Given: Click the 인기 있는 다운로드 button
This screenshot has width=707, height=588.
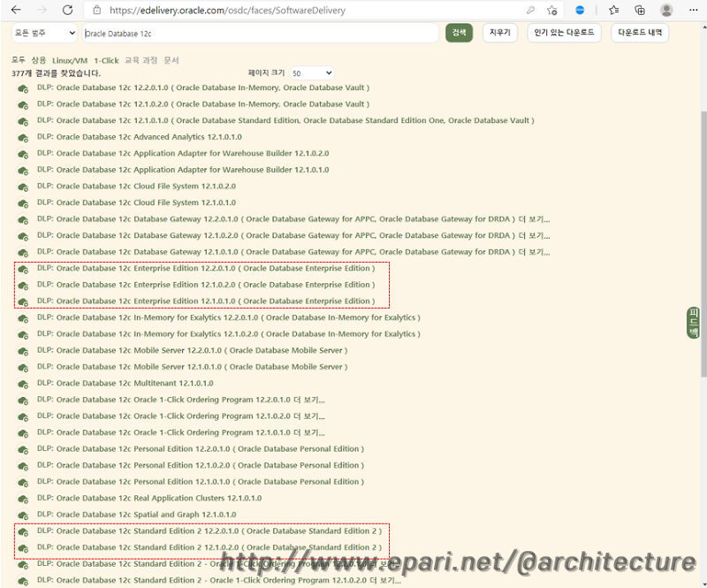Looking at the screenshot, I should pos(564,33).
